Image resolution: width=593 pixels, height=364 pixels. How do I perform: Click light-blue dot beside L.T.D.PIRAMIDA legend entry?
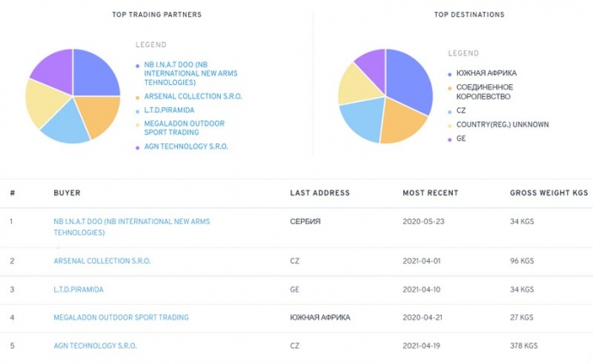(138, 110)
